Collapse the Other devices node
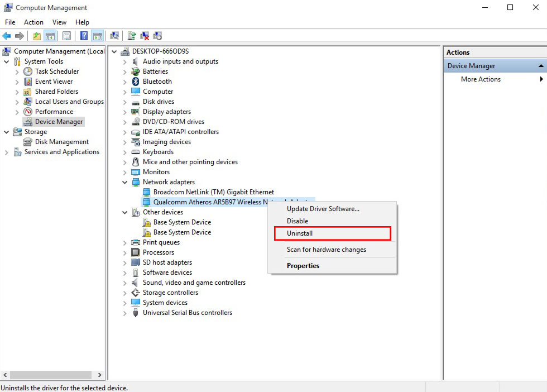547x392 pixels. tap(124, 212)
